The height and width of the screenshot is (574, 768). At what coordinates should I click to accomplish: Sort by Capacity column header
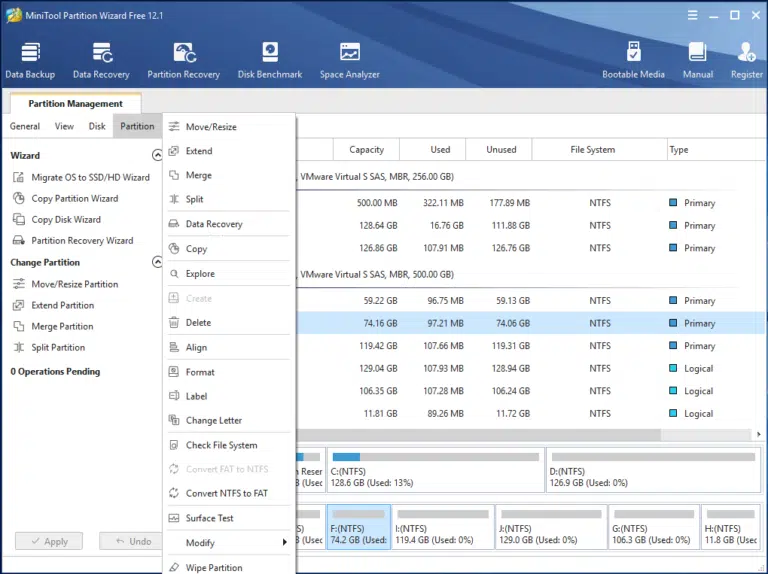[366, 149]
